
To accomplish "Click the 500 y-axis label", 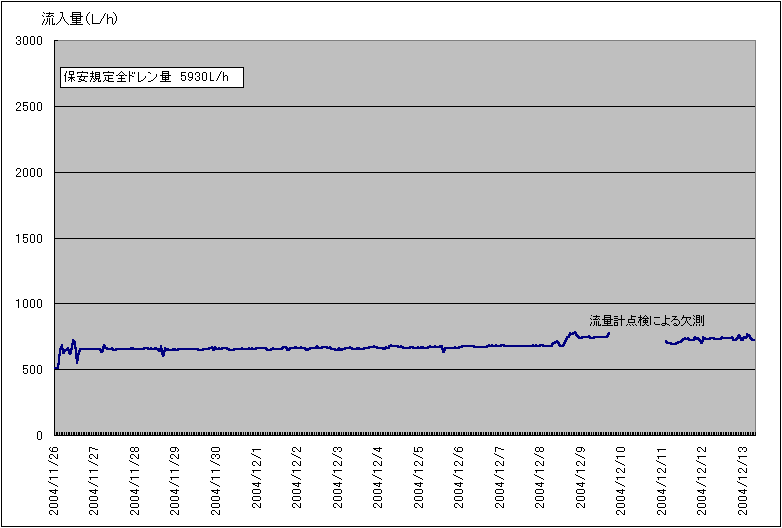I will coord(32,369).
